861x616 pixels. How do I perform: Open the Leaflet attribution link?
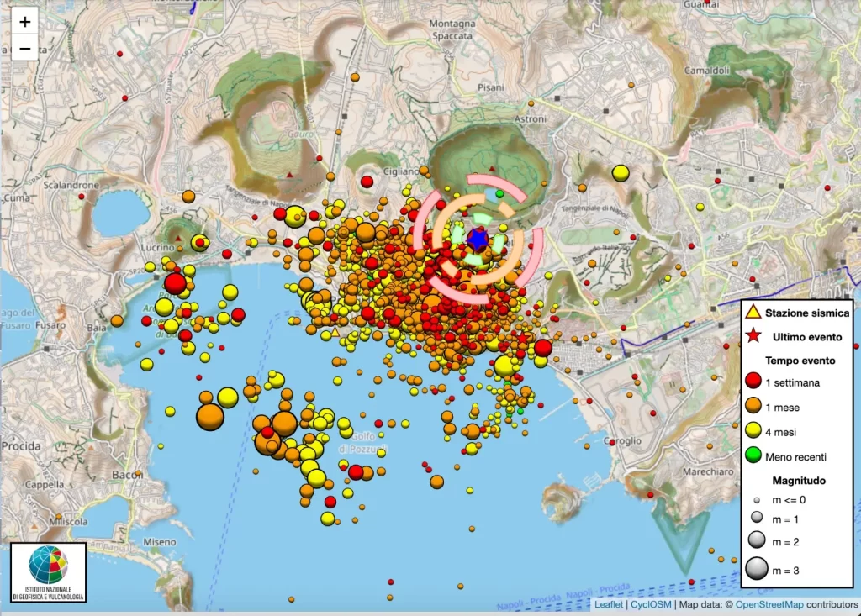tap(609, 604)
